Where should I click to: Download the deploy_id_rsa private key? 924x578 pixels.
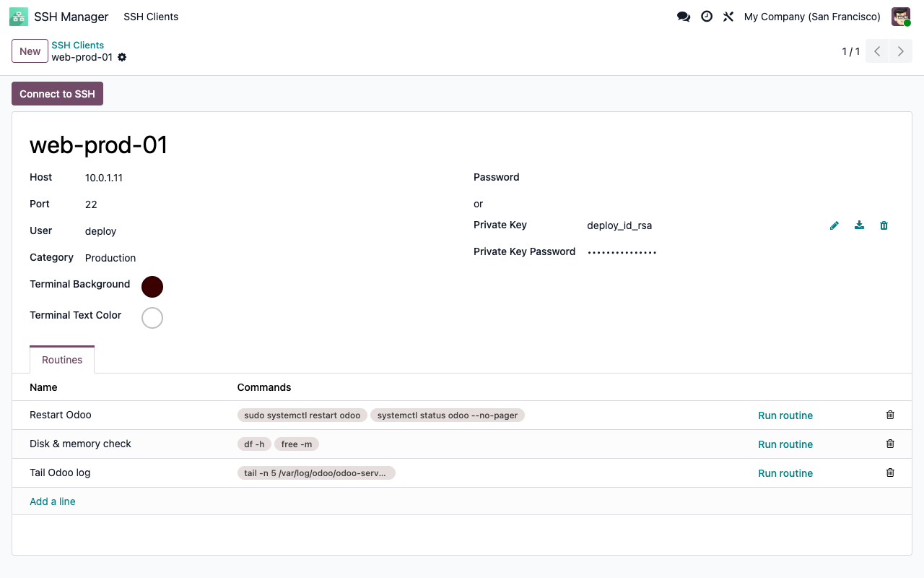click(x=859, y=225)
